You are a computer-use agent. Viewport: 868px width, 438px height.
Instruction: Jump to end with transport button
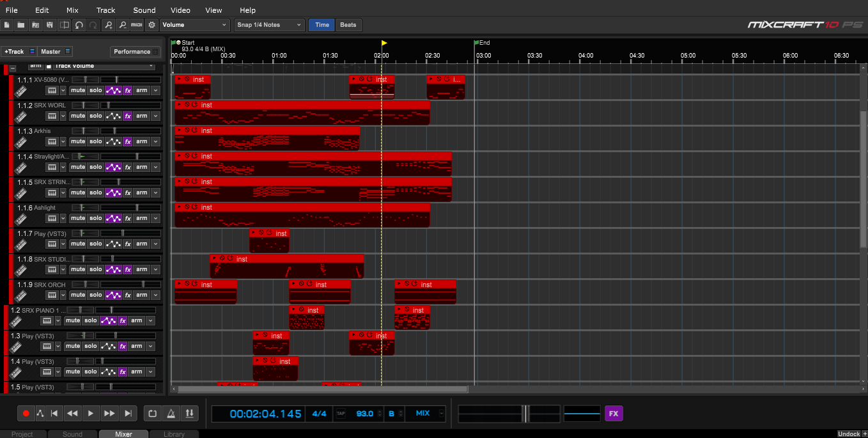(x=128, y=414)
